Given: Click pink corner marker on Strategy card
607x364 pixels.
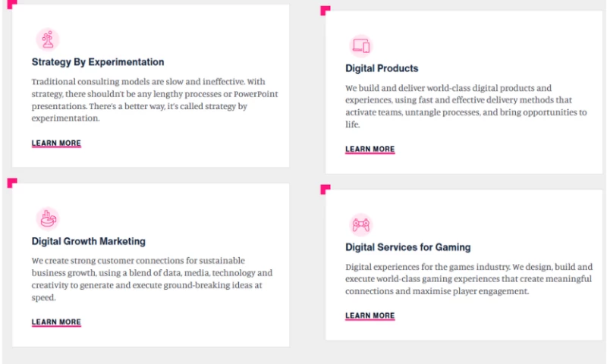Looking at the screenshot, I should [11, 5].
